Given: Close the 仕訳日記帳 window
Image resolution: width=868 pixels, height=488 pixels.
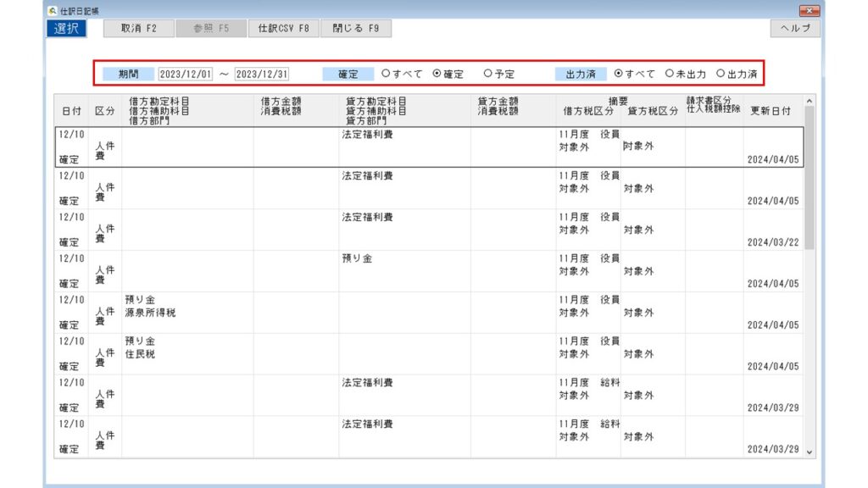Looking at the screenshot, I should click(x=810, y=10).
